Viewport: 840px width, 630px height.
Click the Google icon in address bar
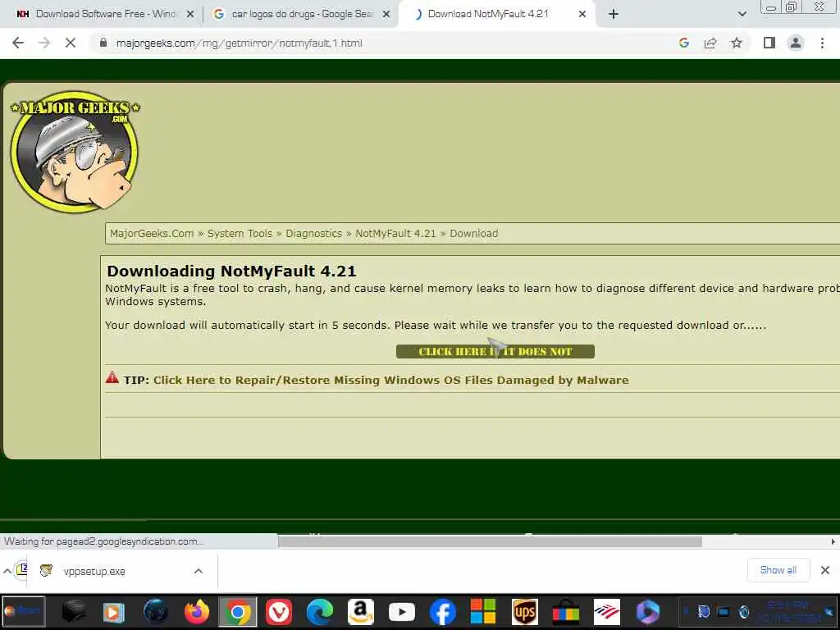(683, 43)
